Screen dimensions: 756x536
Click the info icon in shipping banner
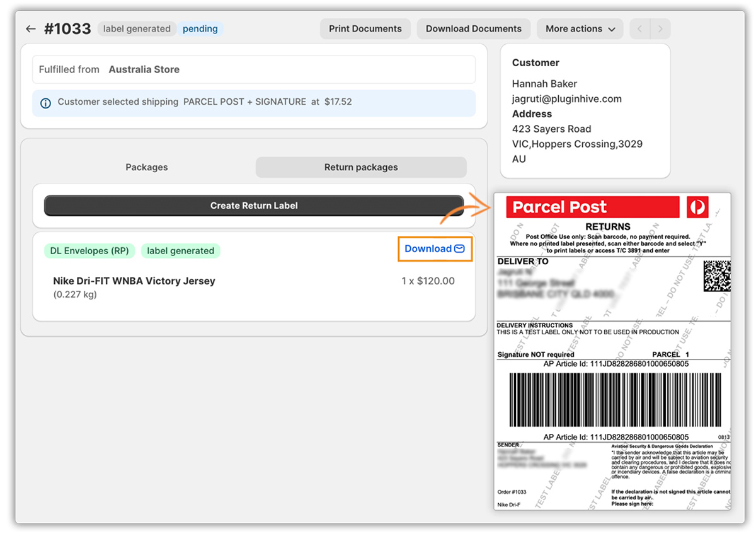pos(45,103)
